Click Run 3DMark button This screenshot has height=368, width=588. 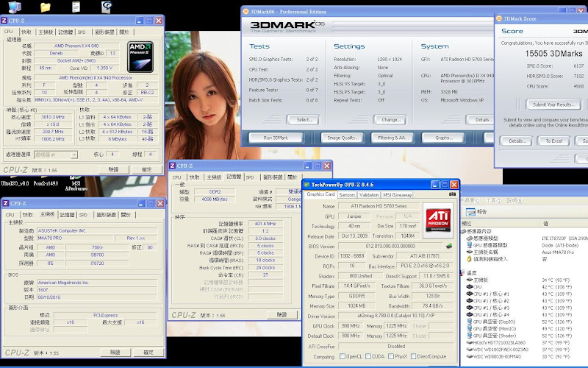tap(276, 138)
